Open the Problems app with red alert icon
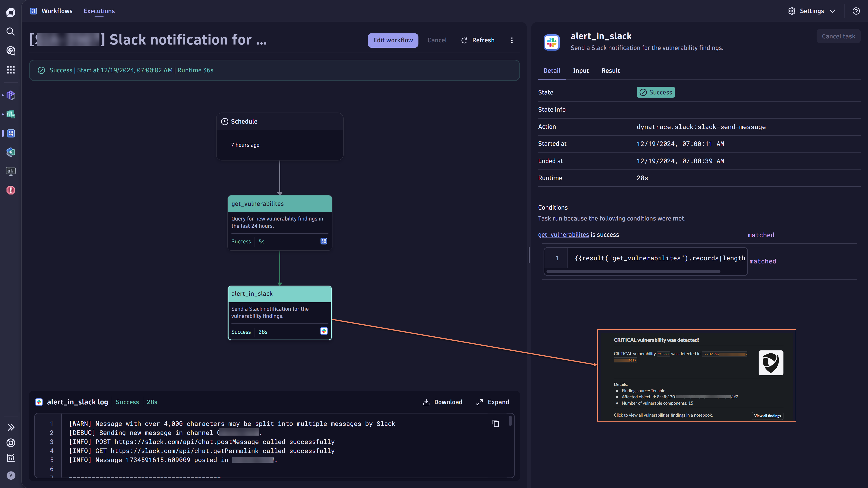Image resolution: width=868 pixels, height=488 pixels. point(10,190)
